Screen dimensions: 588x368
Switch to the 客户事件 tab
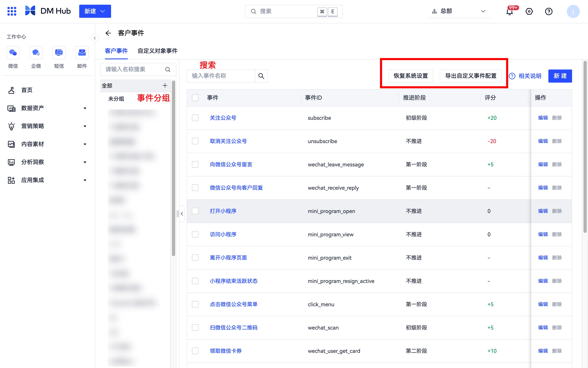pyautogui.click(x=116, y=51)
